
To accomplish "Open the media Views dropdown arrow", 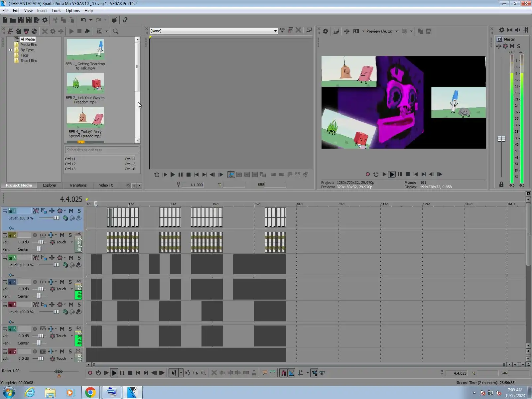I will 107,31.
